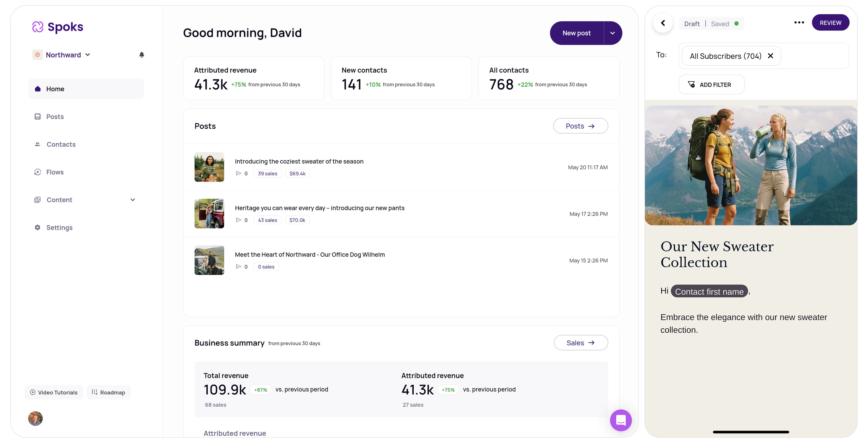Select Posts in the sidebar navigation
Viewport: 868px width, 443px height.
(x=55, y=117)
